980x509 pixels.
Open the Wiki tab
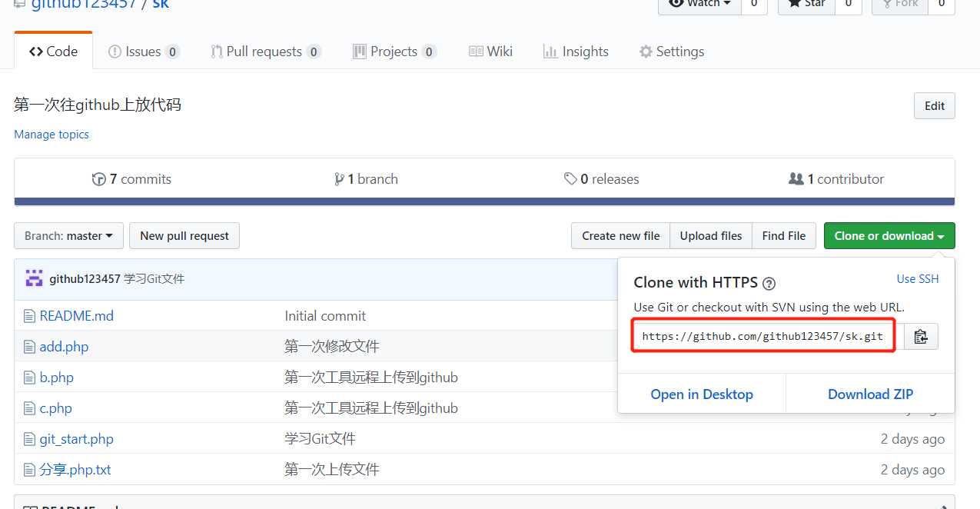coord(490,52)
